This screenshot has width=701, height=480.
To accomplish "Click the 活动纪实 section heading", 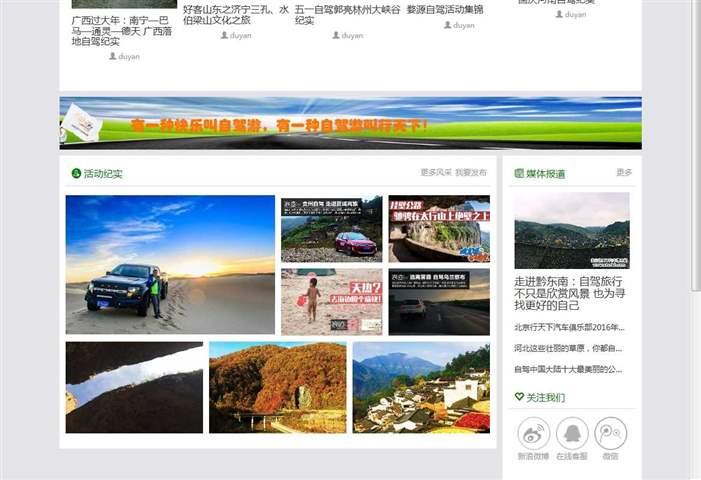I will coord(103,173).
